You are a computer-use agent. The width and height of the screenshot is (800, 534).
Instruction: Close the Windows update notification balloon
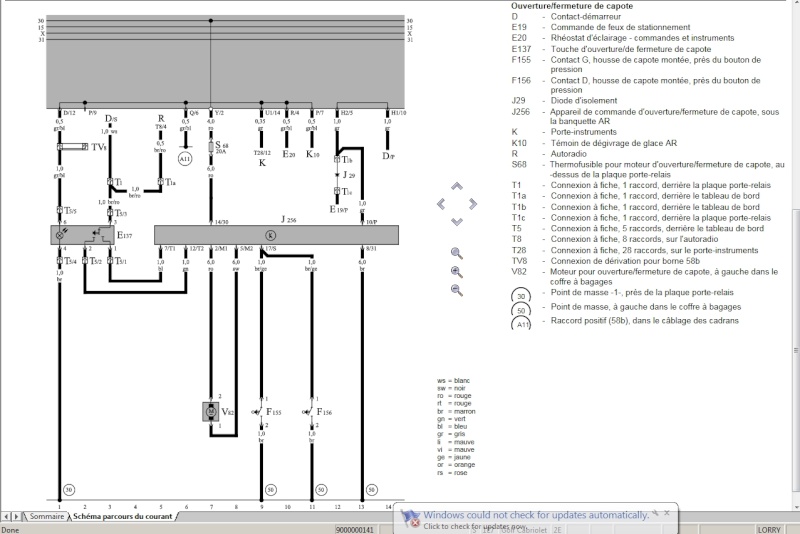[667, 513]
